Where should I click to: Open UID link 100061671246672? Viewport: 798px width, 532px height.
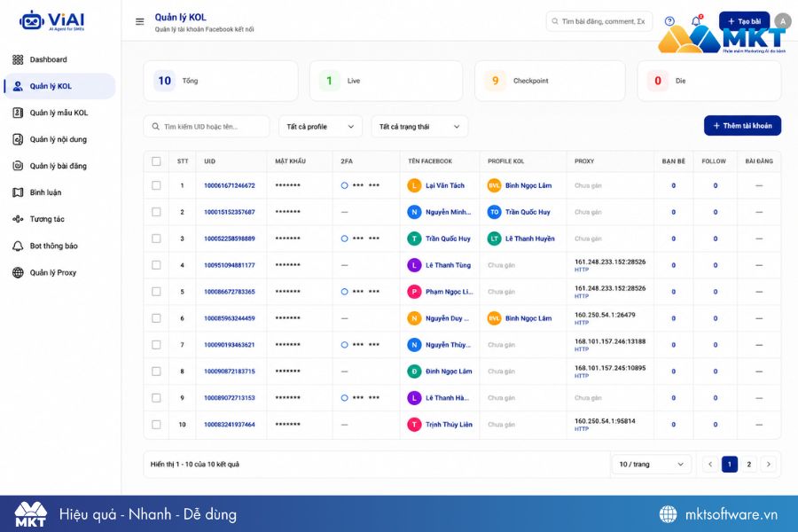[230, 186]
